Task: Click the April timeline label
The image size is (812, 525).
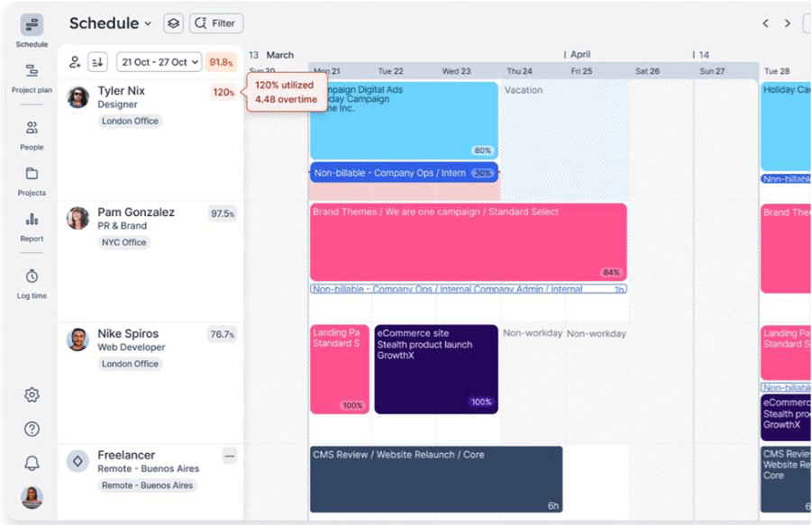Action: point(580,55)
